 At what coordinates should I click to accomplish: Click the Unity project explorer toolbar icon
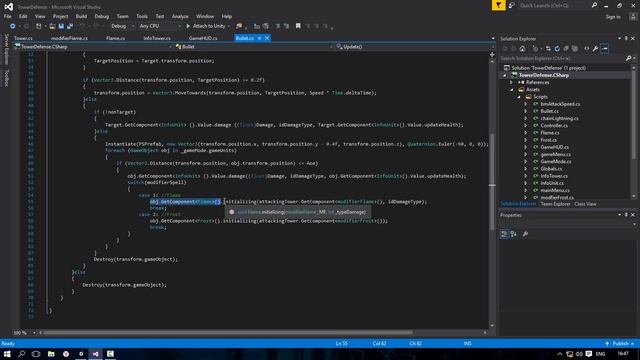239,26
